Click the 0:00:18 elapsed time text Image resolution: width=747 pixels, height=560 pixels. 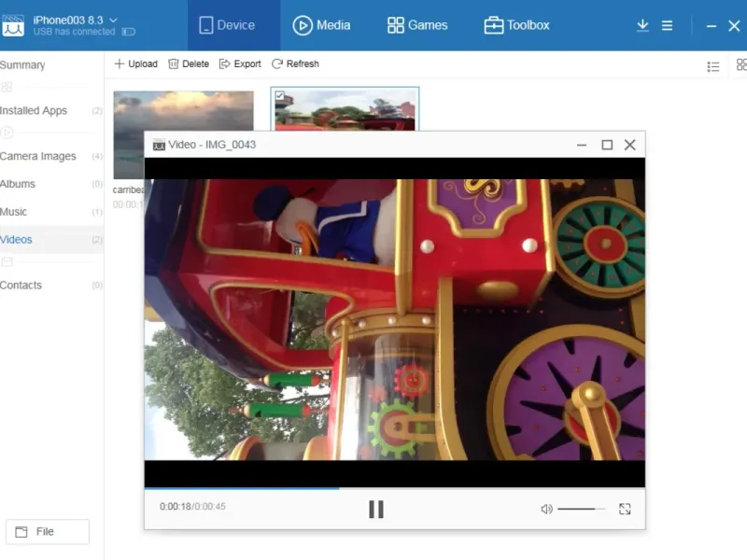[x=175, y=507]
